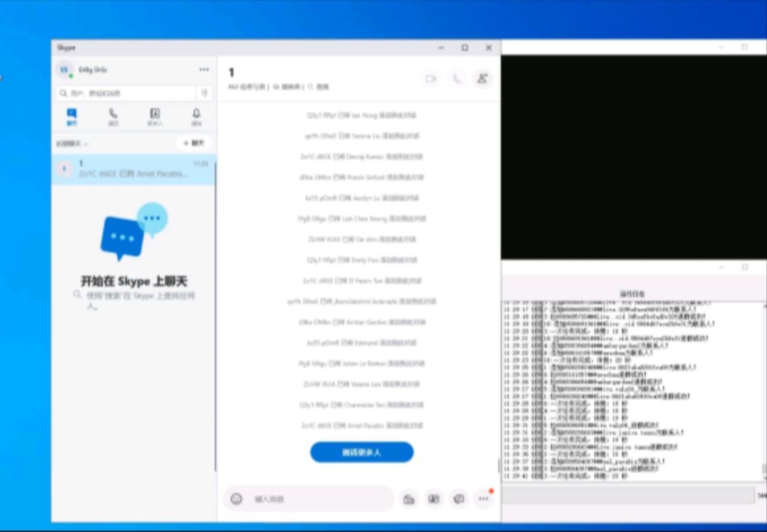Minimize the Skype window

pos(441,47)
